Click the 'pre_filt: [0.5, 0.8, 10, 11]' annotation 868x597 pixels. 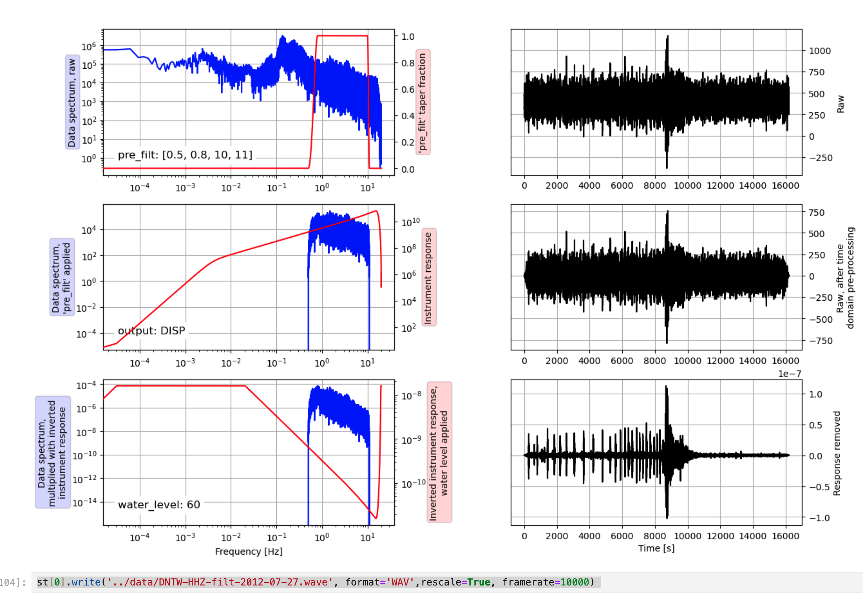pos(185,155)
